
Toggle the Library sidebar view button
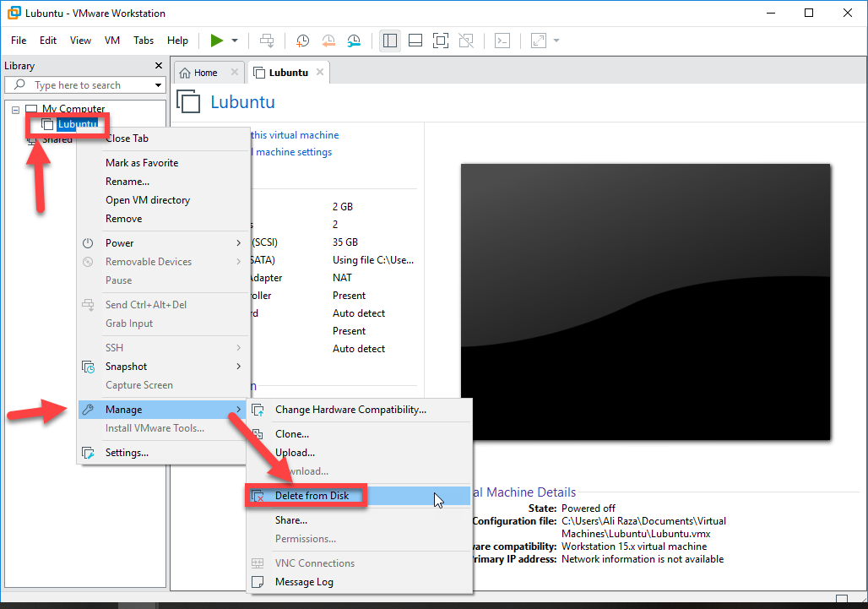click(389, 41)
